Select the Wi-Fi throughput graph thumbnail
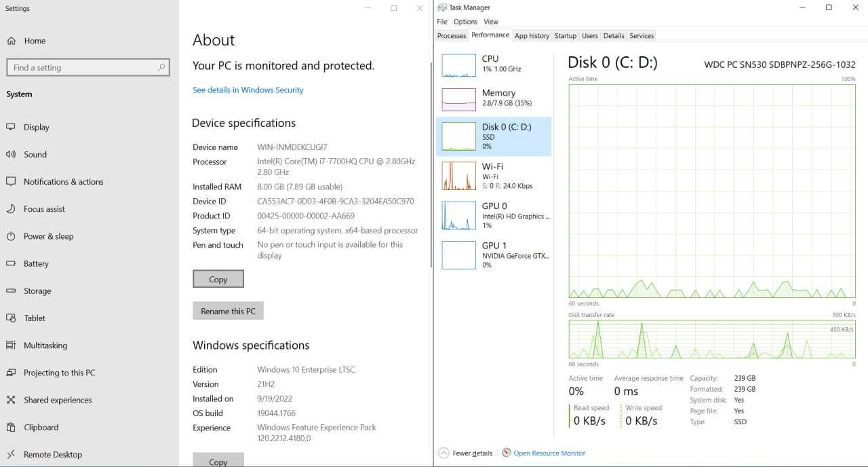This screenshot has height=467, width=868. coord(459,176)
